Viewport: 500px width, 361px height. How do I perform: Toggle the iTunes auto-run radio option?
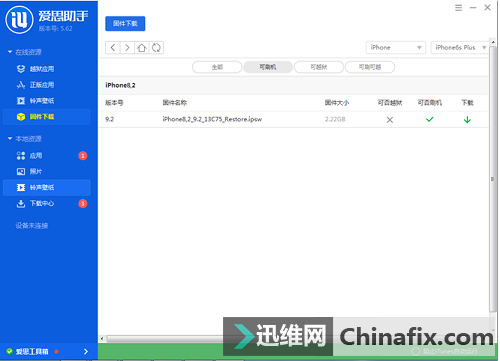(415, 351)
